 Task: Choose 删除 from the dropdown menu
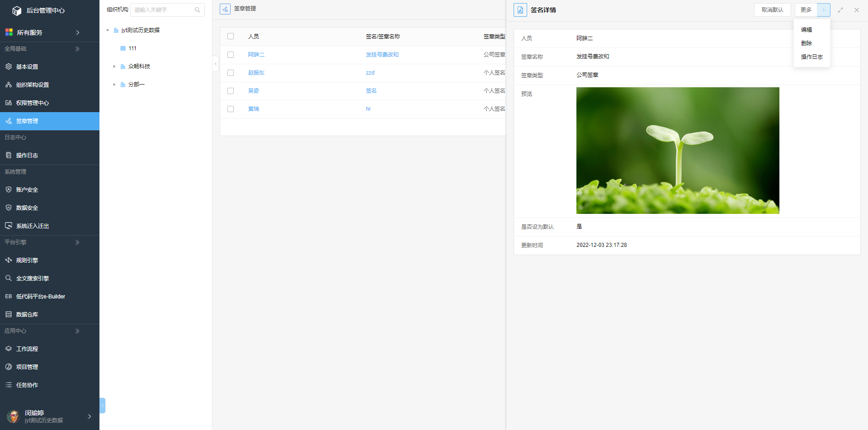click(x=807, y=43)
